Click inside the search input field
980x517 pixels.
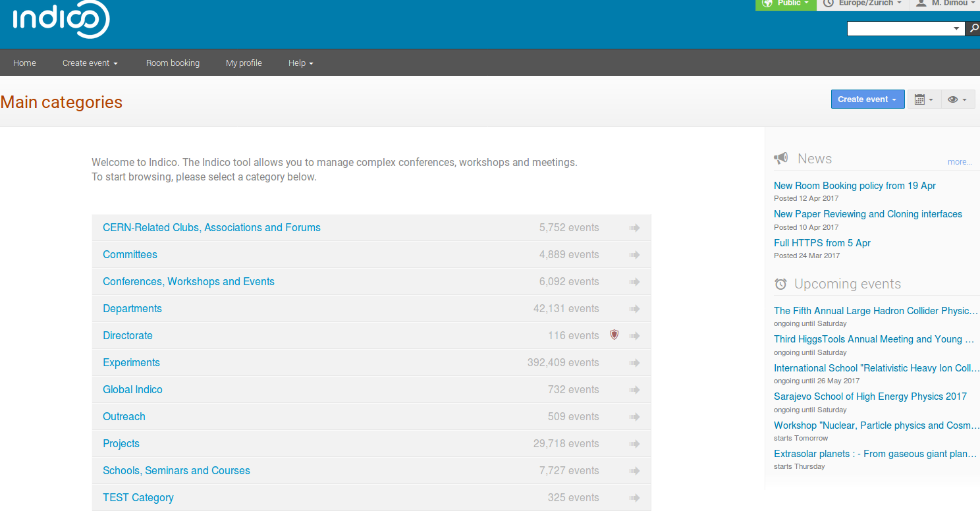tap(899, 29)
